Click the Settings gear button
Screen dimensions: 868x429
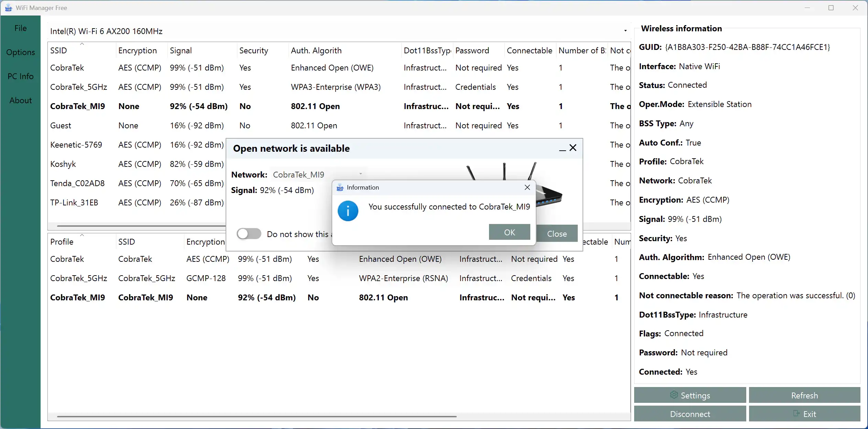coord(690,395)
